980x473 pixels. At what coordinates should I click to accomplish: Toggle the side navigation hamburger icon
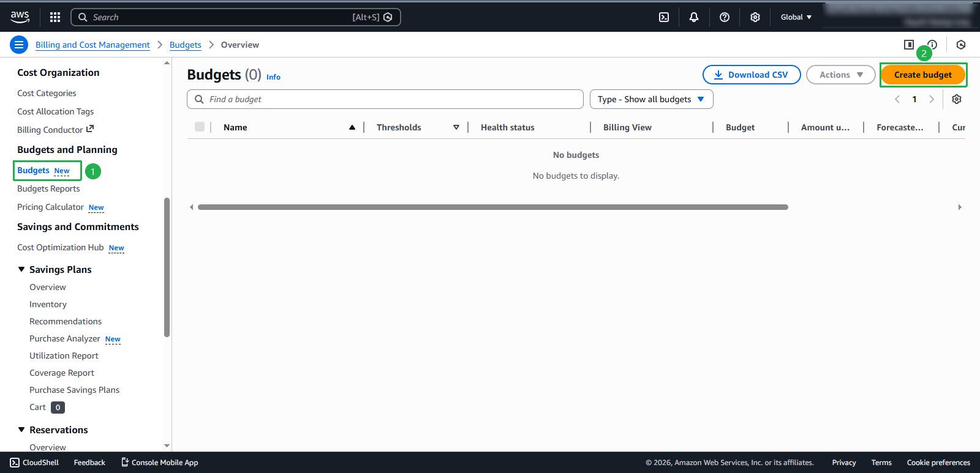[x=19, y=45]
